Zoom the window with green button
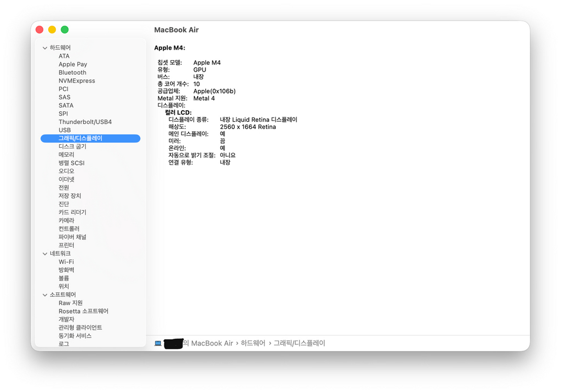 [65, 30]
